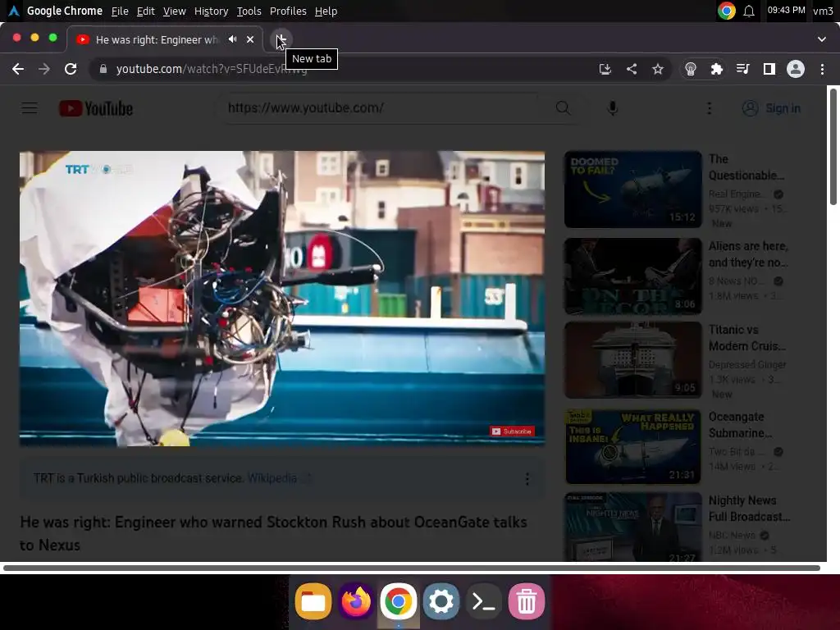Open the Extensions puzzle piece menu

point(716,69)
